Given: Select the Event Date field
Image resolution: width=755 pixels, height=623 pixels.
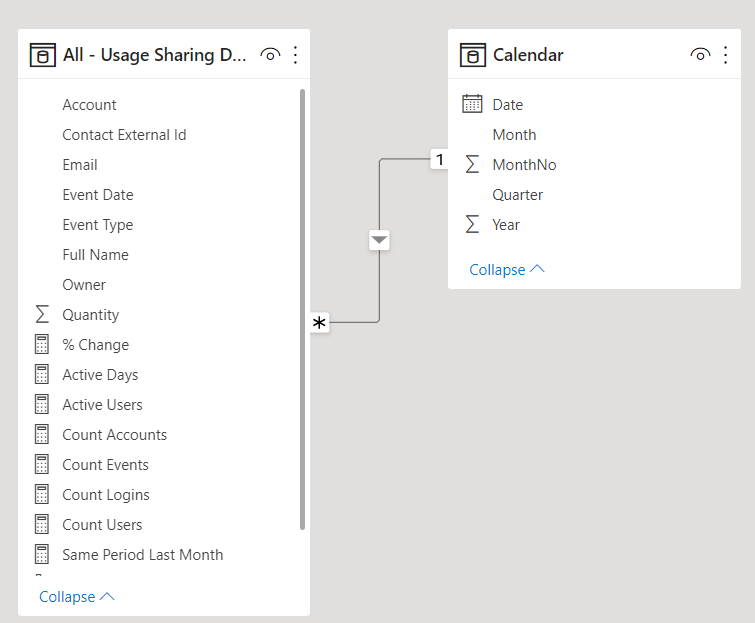Looking at the screenshot, I should (98, 195).
